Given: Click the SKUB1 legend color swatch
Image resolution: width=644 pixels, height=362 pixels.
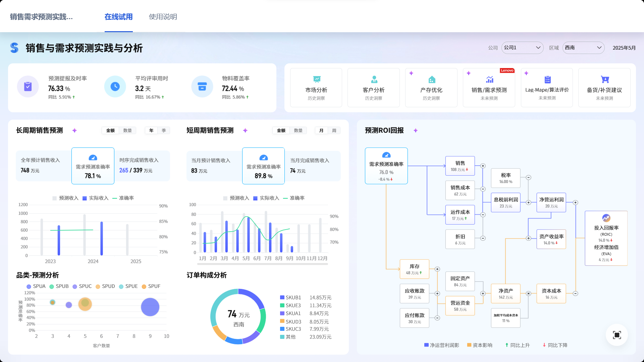Looking at the screenshot, I should click(x=282, y=298).
